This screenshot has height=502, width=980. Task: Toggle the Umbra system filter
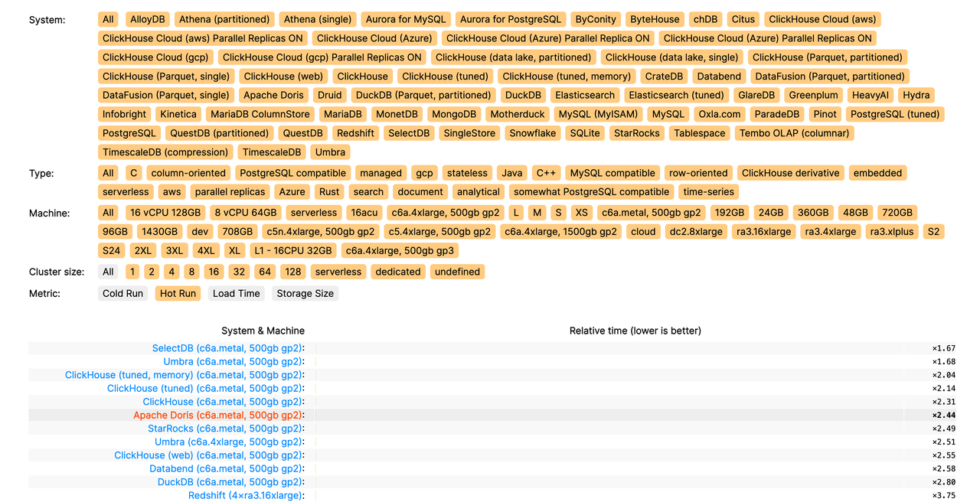(330, 152)
